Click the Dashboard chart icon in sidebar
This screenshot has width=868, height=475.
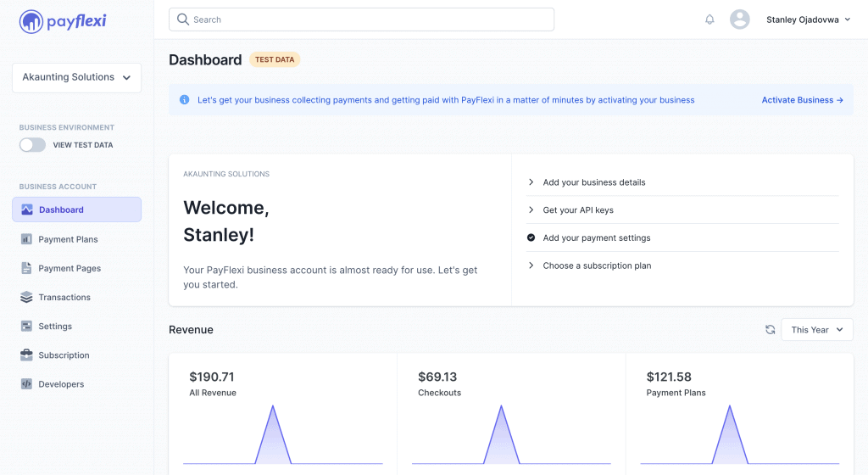click(x=26, y=210)
